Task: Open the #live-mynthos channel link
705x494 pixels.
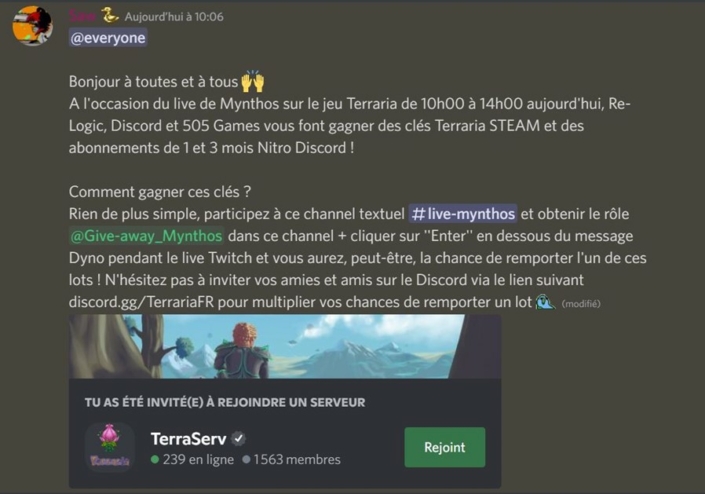Action: coord(463,214)
